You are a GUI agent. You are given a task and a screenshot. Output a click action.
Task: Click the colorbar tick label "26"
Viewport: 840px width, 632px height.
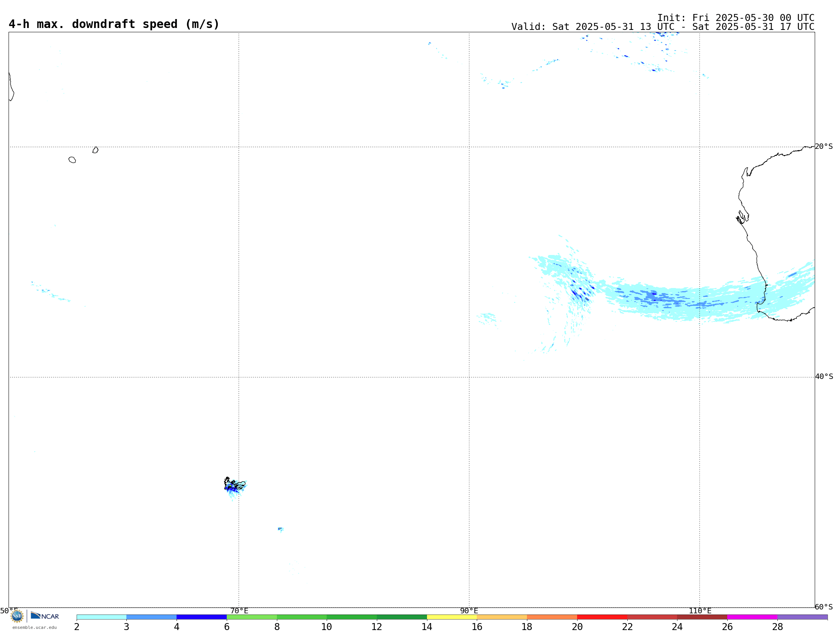(727, 627)
